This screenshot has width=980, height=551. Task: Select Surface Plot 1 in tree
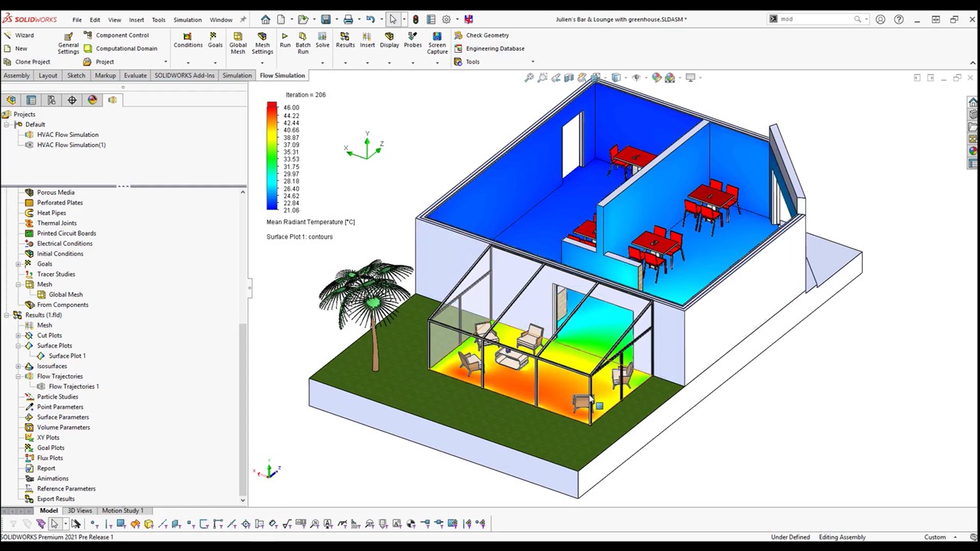click(67, 356)
